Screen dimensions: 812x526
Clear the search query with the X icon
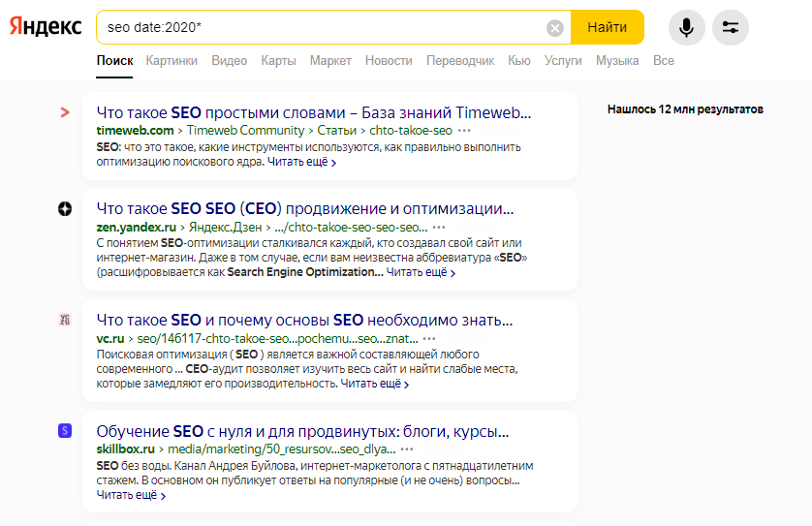click(x=555, y=27)
